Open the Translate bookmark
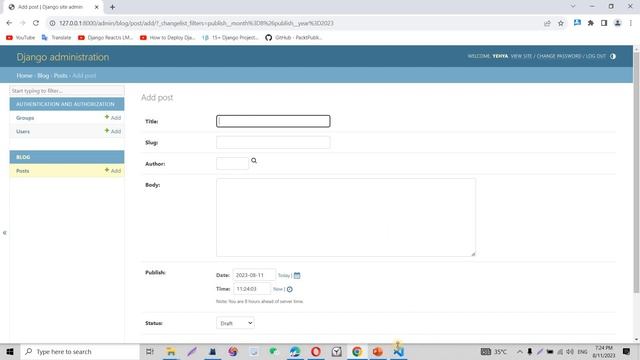Image resolution: width=640 pixels, height=360 pixels. tap(56, 38)
